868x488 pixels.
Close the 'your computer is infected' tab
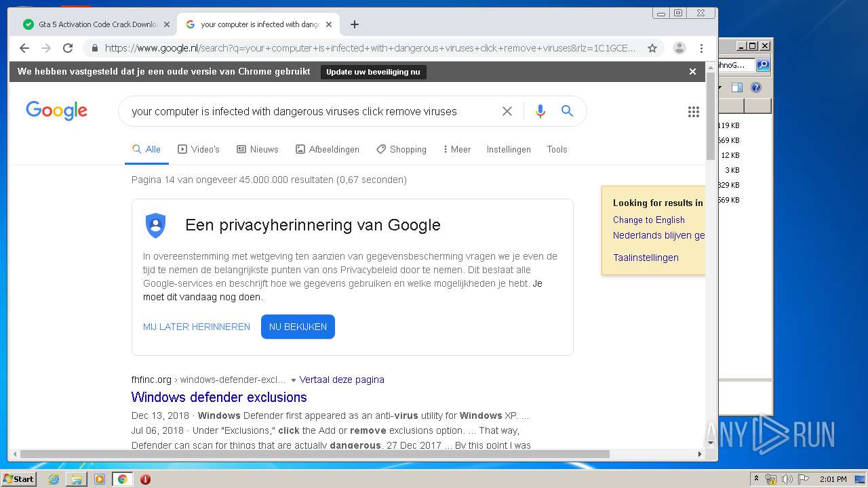[x=329, y=24]
